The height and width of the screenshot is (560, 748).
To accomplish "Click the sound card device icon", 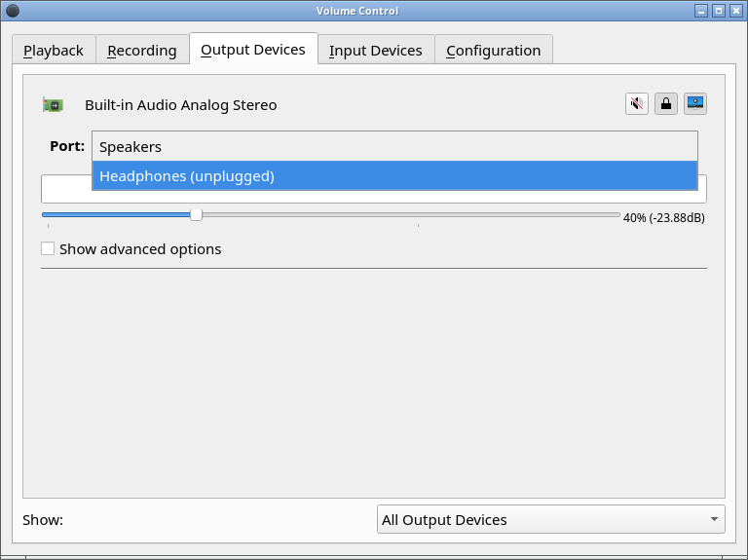I will click(x=53, y=104).
